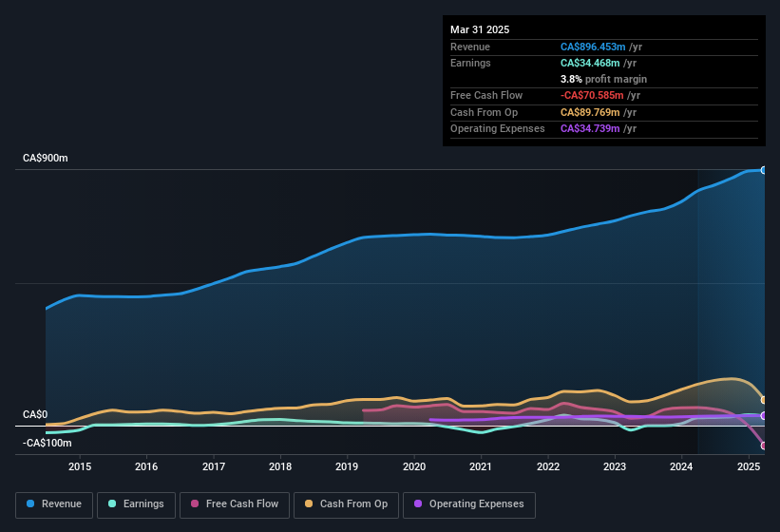Click the Free Cash Flow label in tooltip

pos(486,95)
